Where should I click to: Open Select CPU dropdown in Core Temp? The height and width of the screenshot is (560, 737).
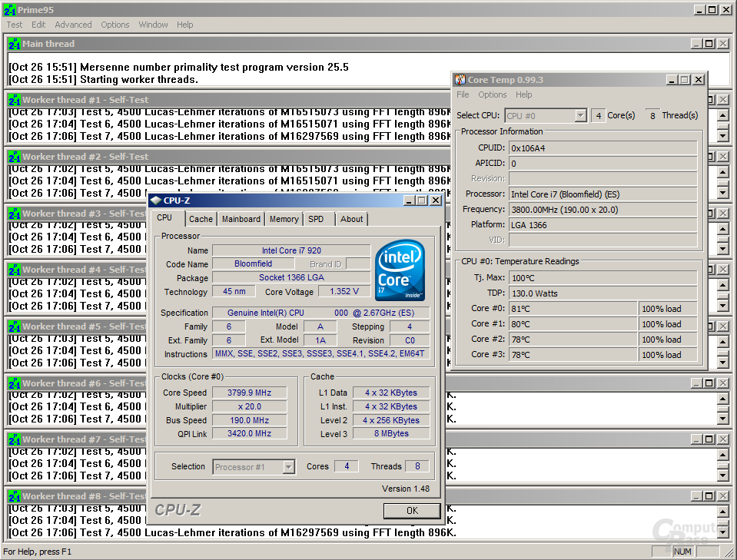[581, 115]
